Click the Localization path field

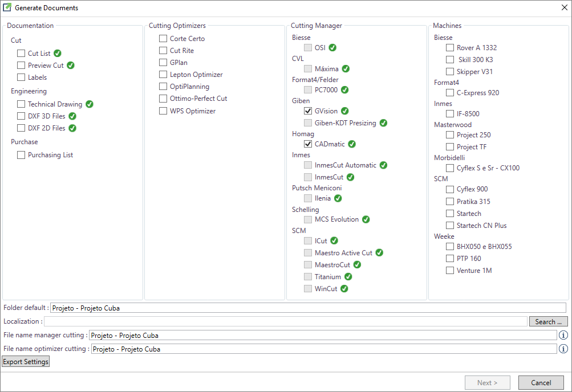(x=286, y=321)
